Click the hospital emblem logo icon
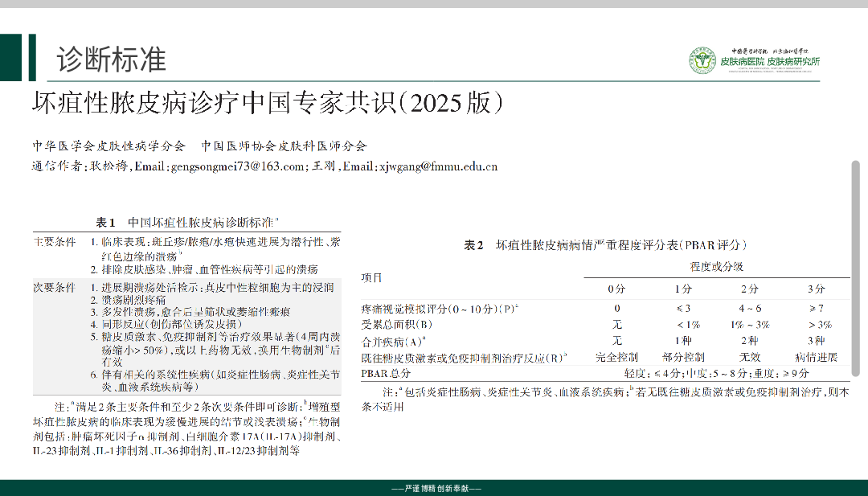 [x=702, y=61]
